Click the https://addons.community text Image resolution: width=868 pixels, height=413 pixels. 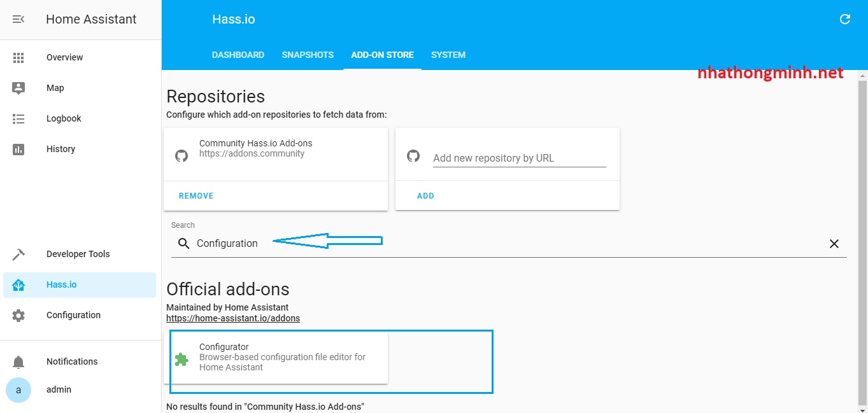pos(252,153)
